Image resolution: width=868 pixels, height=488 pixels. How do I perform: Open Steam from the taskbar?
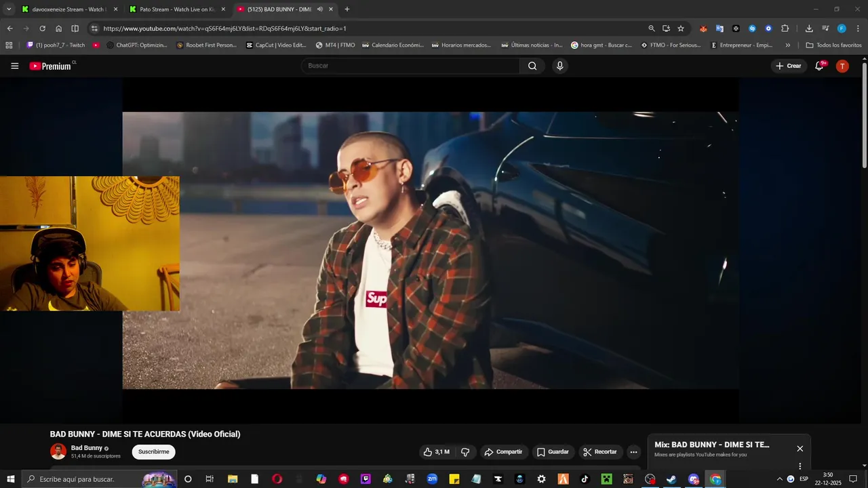(671, 479)
